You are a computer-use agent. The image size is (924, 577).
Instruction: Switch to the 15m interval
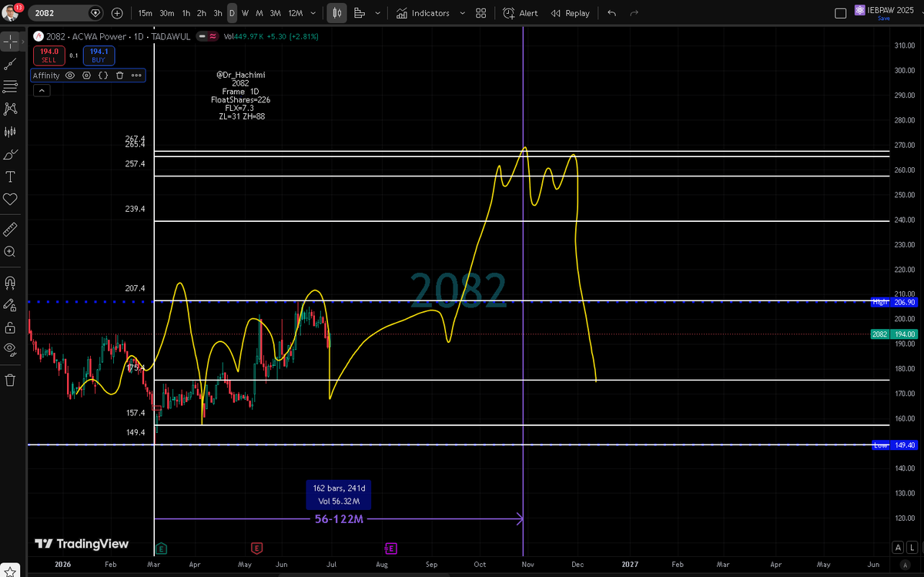click(145, 13)
